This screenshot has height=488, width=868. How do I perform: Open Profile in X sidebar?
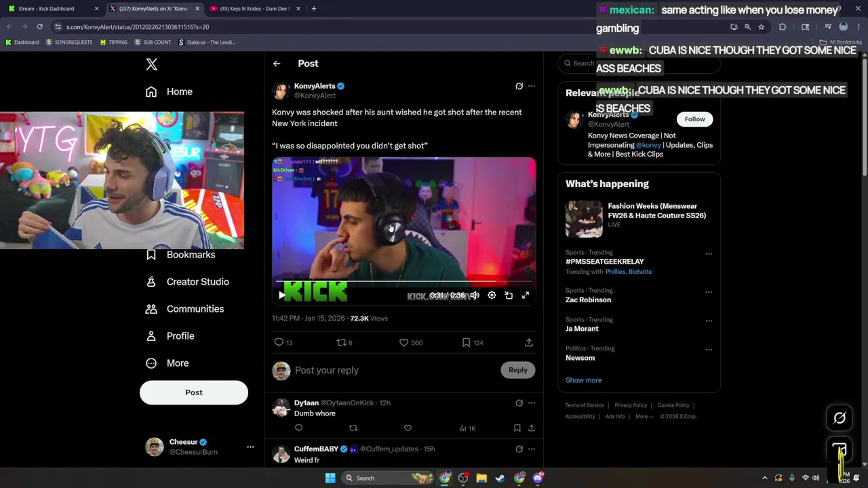click(170, 336)
